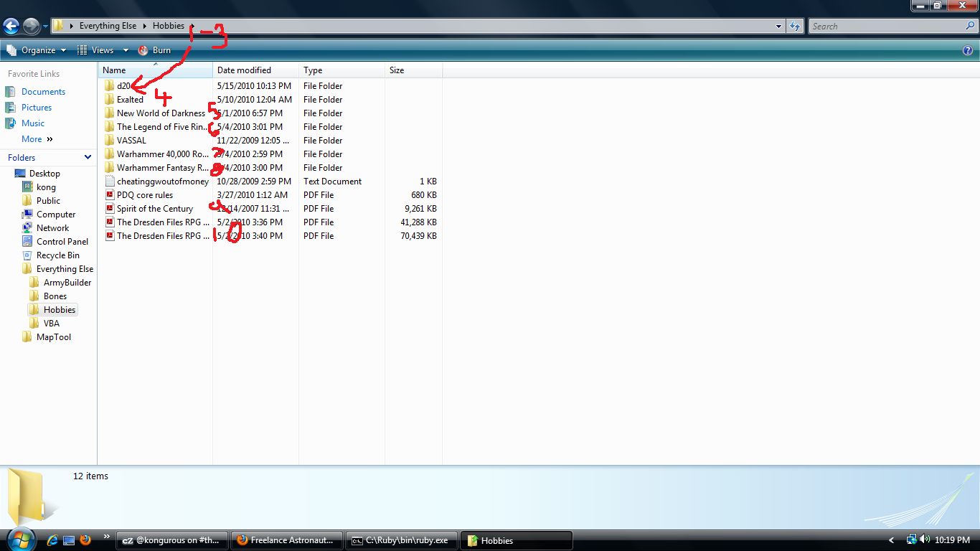Image resolution: width=980 pixels, height=551 pixels.
Task: Refresh the folder with the Refresh button
Action: (795, 27)
